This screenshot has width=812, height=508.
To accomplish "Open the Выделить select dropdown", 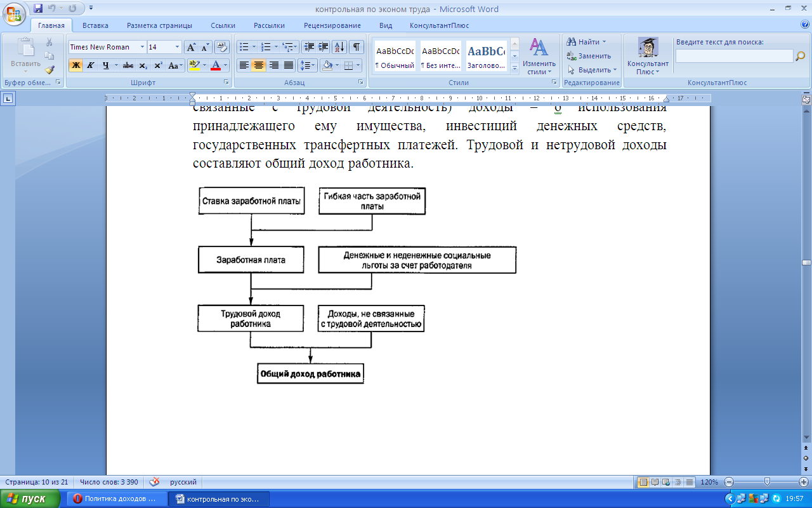I will [x=593, y=70].
